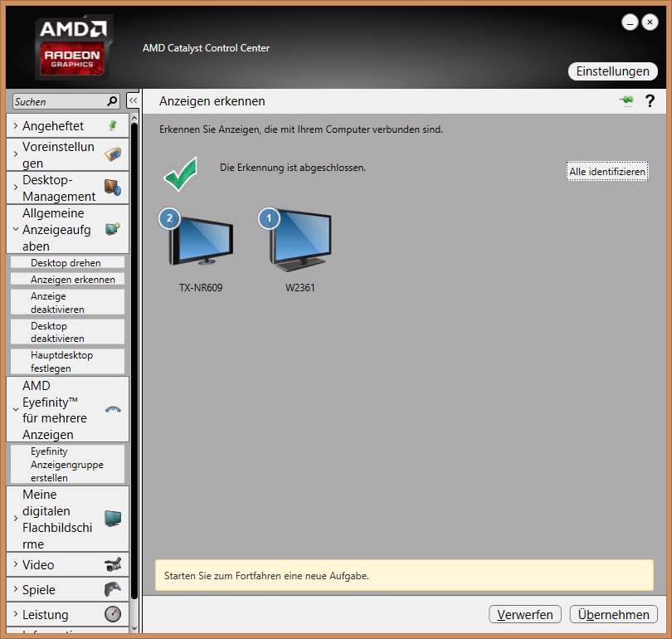Click the sidebar scroll-up arrow
672x639 pixels.
134,118
